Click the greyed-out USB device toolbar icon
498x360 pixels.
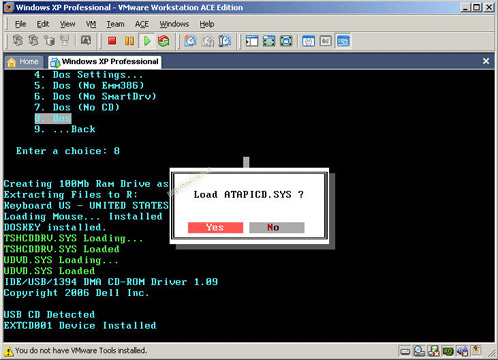point(65,40)
